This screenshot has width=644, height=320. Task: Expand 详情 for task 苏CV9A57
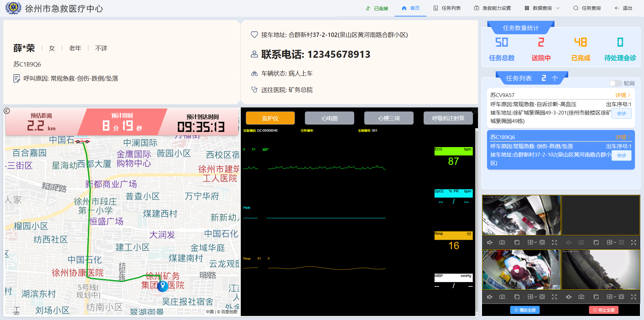point(623,95)
